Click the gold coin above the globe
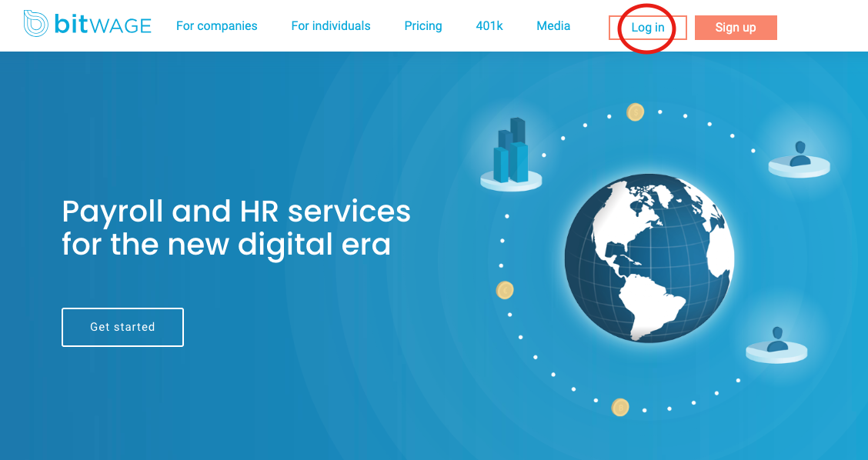 click(635, 113)
